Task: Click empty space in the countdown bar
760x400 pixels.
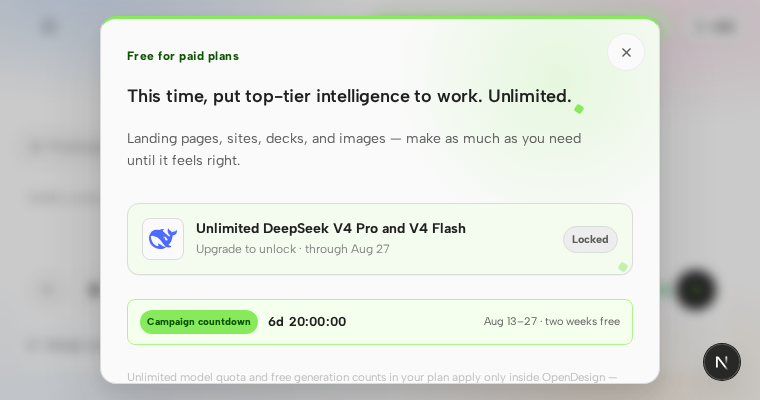Action: (x=415, y=322)
